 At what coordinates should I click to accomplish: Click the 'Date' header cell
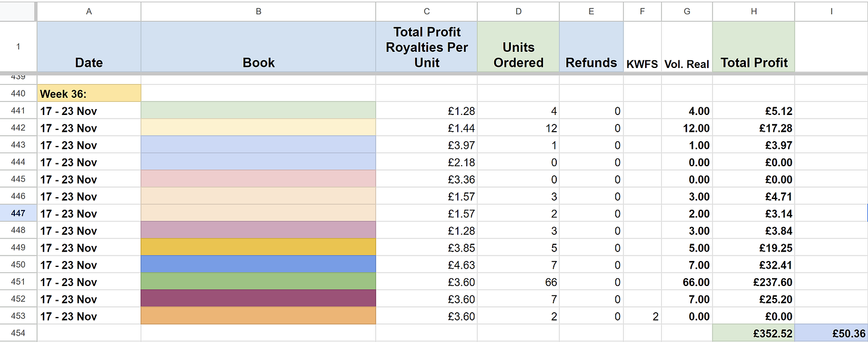point(89,47)
